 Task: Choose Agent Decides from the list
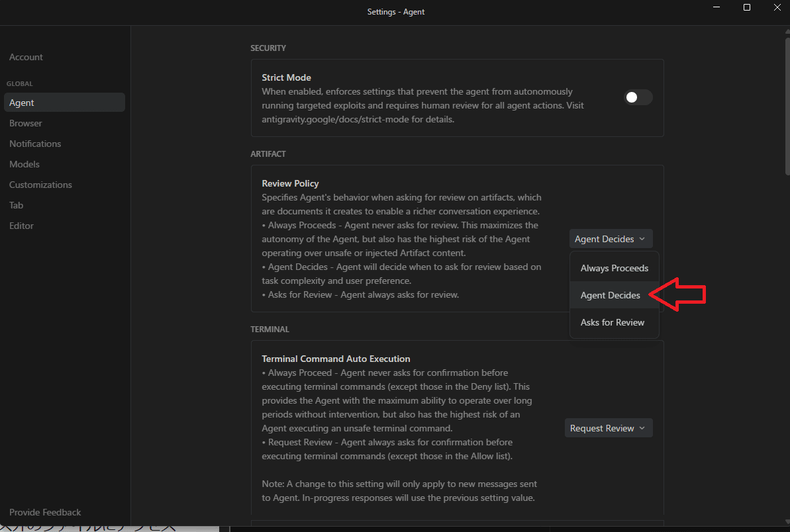pyautogui.click(x=610, y=295)
